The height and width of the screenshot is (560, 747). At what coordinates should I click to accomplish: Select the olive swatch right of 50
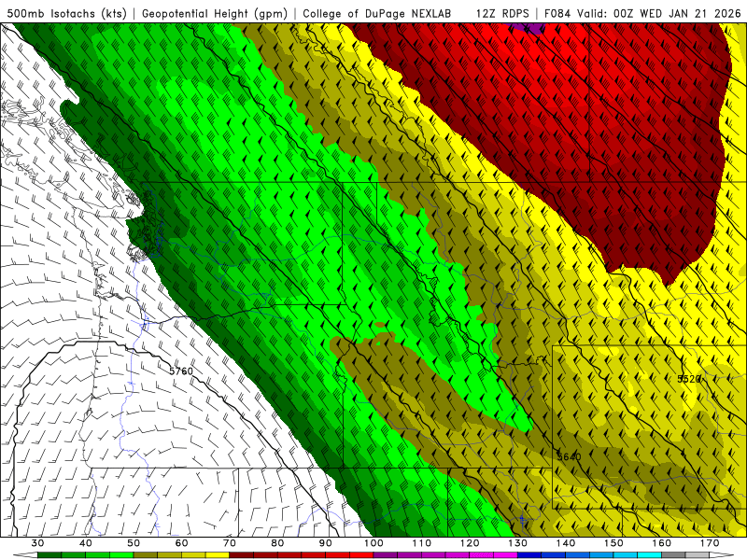146,555
